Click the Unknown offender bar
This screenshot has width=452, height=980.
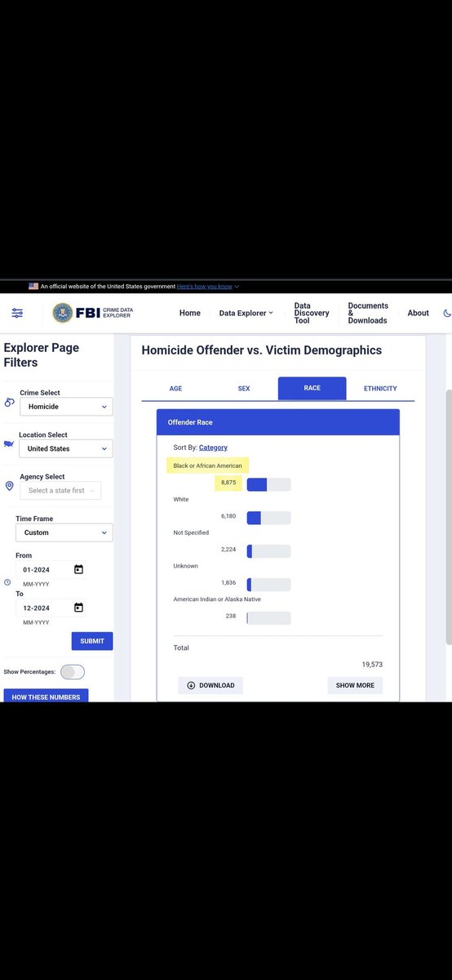coord(268,585)
